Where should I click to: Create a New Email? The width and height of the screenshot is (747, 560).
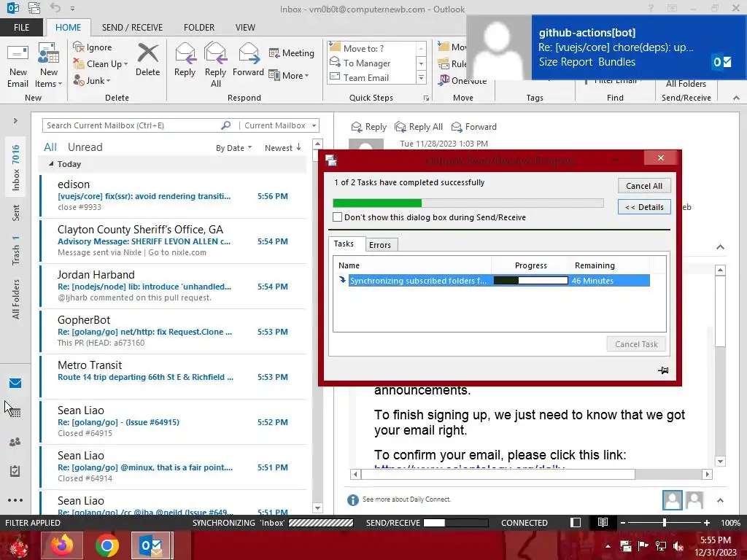tap(18, 66)
